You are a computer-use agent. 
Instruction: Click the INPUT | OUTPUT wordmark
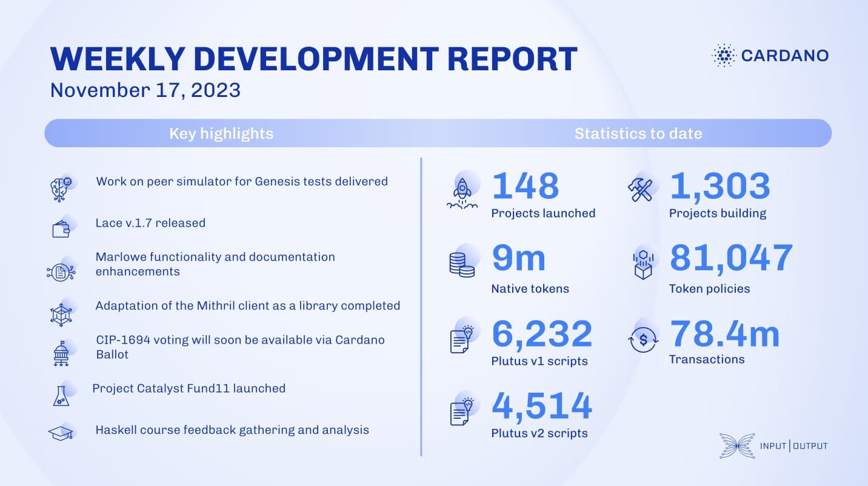(x=793, y=447)
